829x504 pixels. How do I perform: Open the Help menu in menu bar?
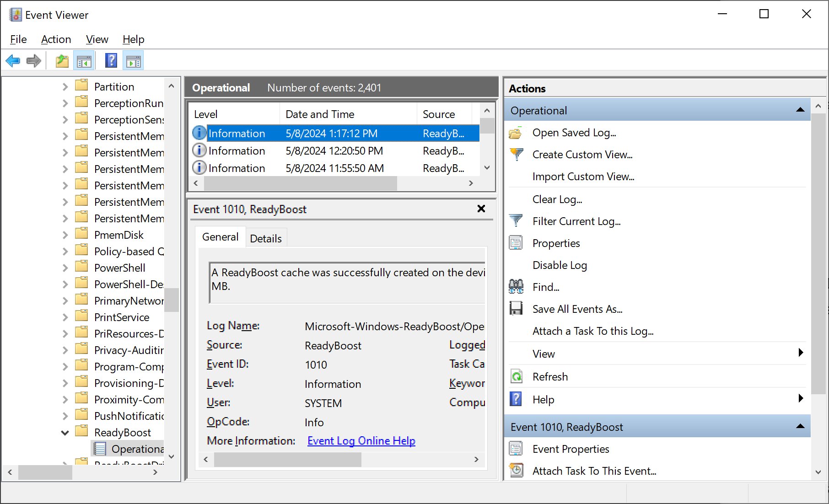click(x=133, y=39)
